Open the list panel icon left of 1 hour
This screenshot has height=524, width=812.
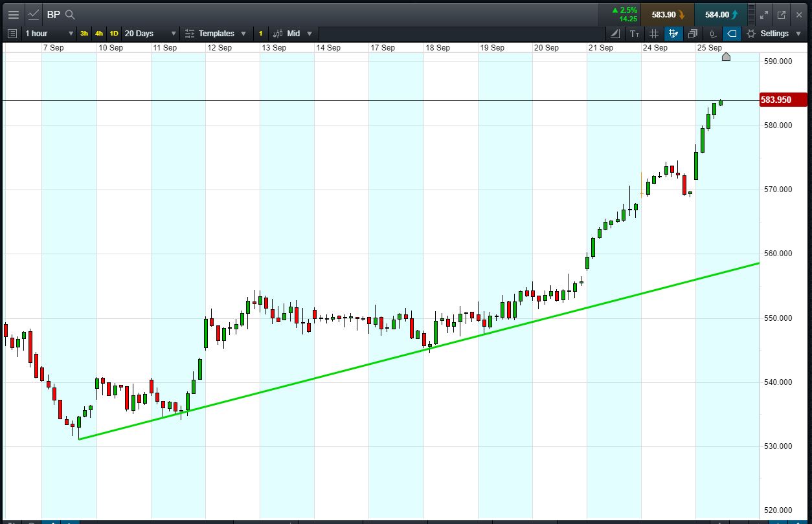click(12, 34)
